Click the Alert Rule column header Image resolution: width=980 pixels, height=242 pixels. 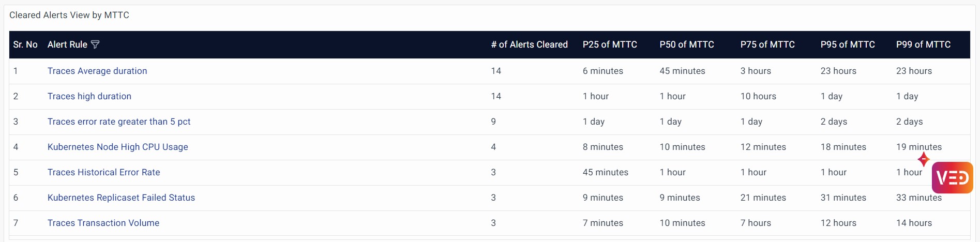point(67,44)
